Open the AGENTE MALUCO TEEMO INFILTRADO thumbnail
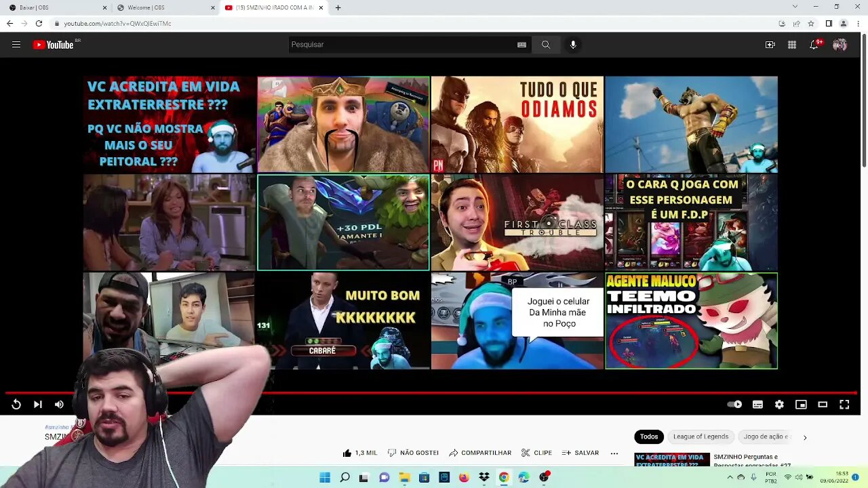The height and width of the screenshot is (488, 868). click(691, 321)
